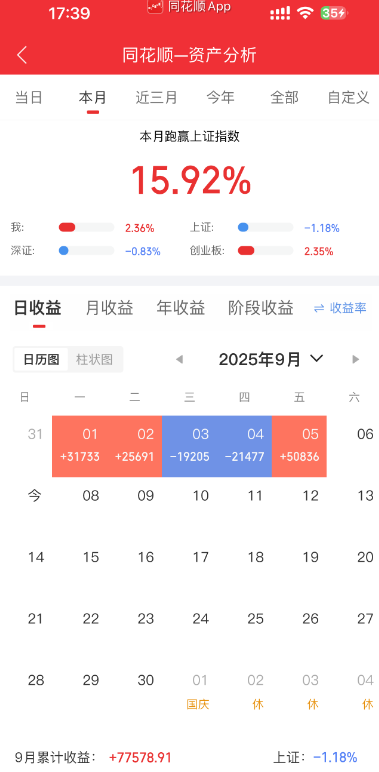Image resolution: width=379 pixels, height=772 pixels.
Task: Tap September 03 cell showing -19205
Action: [x=190, y=446]
